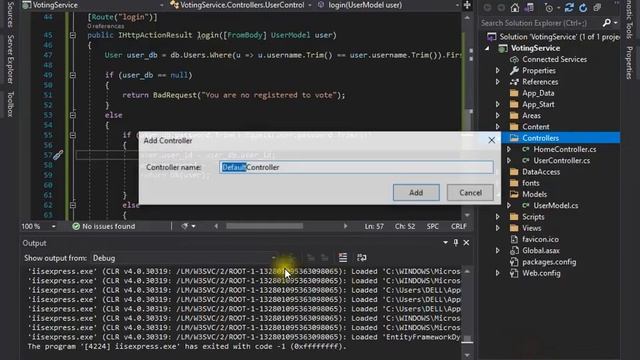Open the login(UserModel user) member dropdown

(x=457, y=5)
